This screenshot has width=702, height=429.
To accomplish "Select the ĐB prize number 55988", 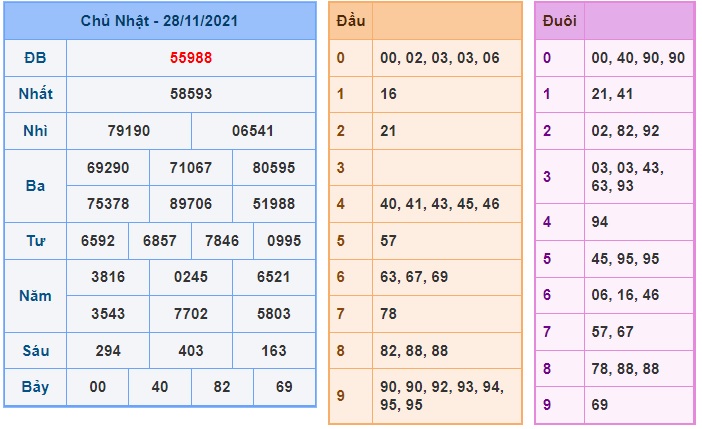I will [191, 58].
